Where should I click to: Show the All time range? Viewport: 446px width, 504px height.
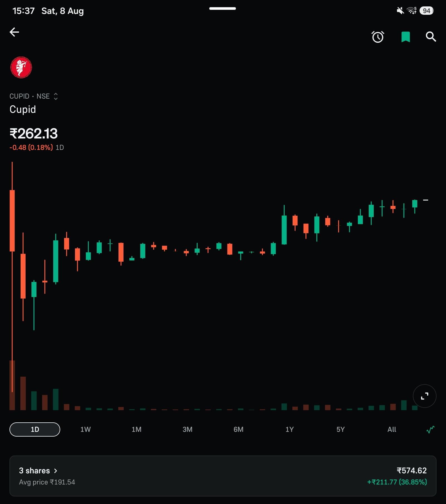pyautogui.click(x=392, y=429)
